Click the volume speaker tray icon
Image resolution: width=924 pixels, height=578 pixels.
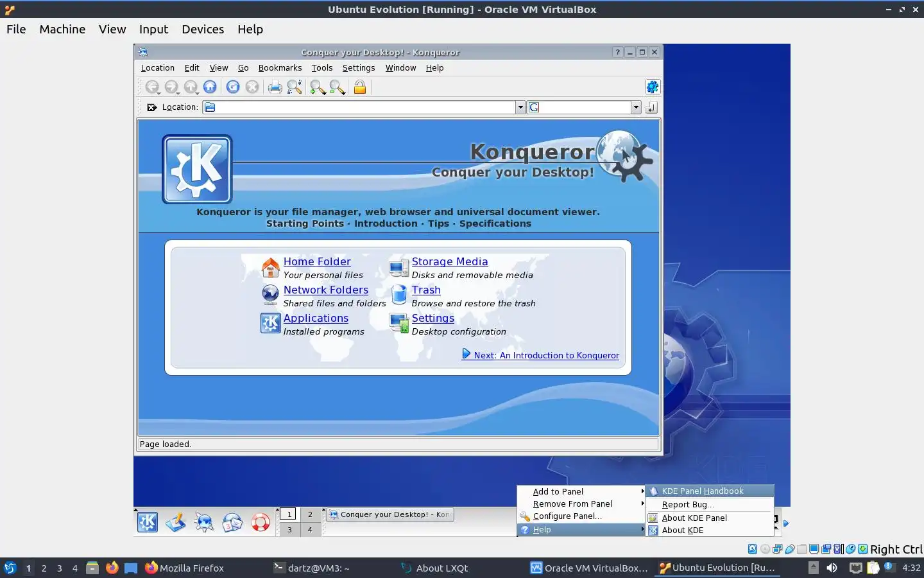832,568
